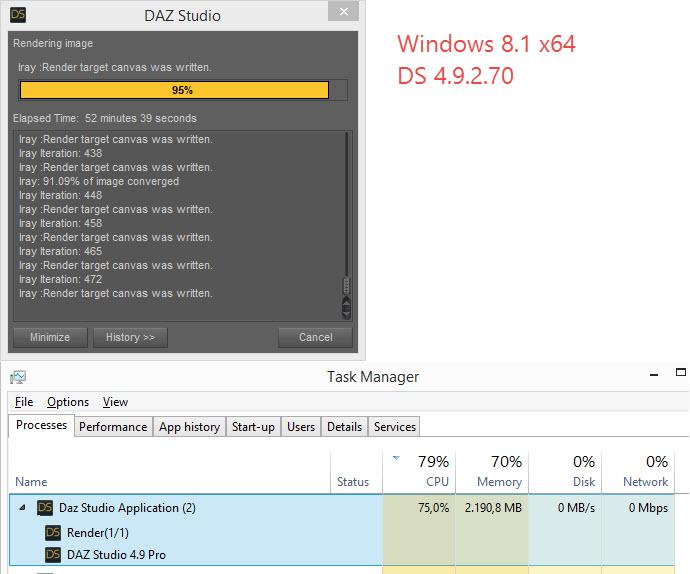Collapse the Daz Studio Application process group

(x=23, y=508)
